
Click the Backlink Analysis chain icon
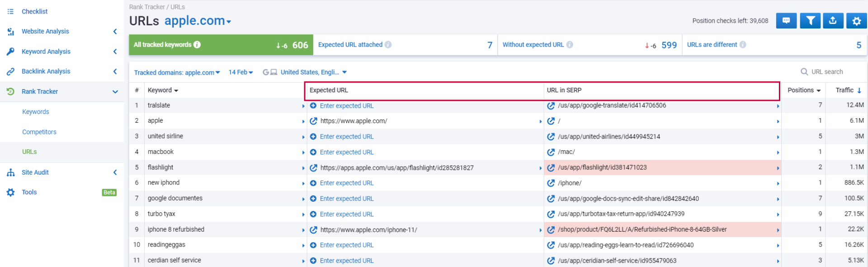(x=10, y=72)
